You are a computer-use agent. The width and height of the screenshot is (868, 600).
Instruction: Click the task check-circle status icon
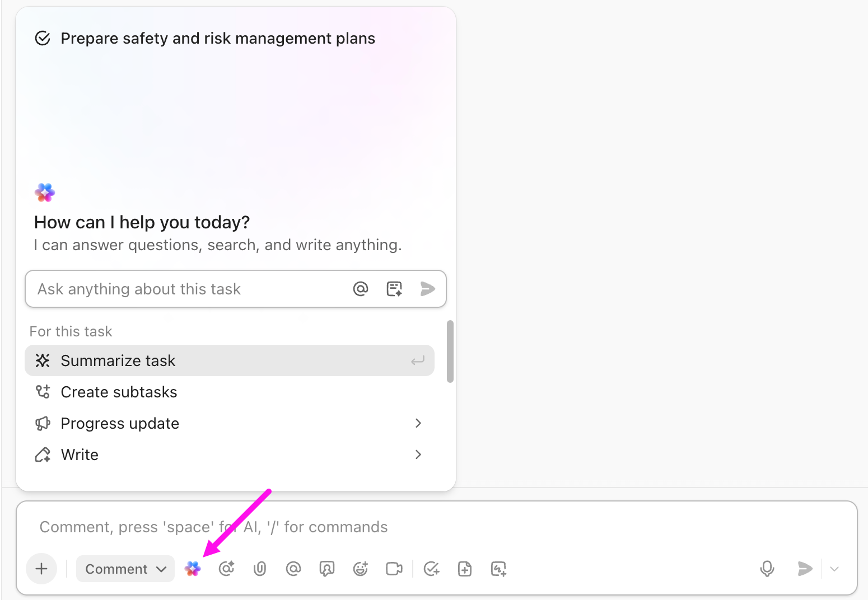click(43, 38)
